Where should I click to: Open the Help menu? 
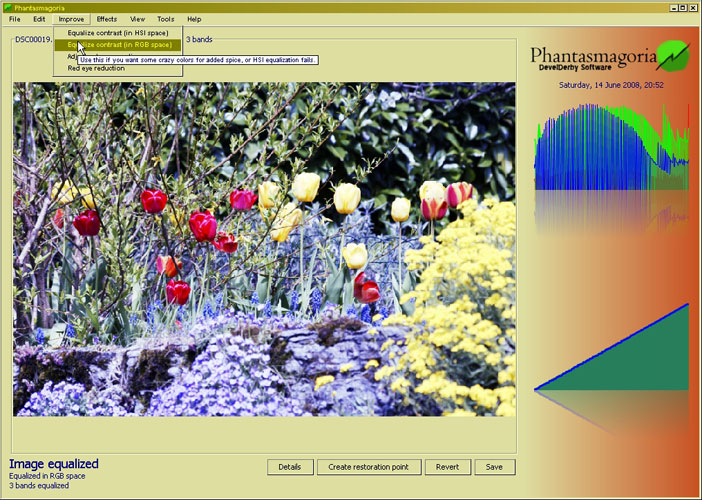coord(194,19)
